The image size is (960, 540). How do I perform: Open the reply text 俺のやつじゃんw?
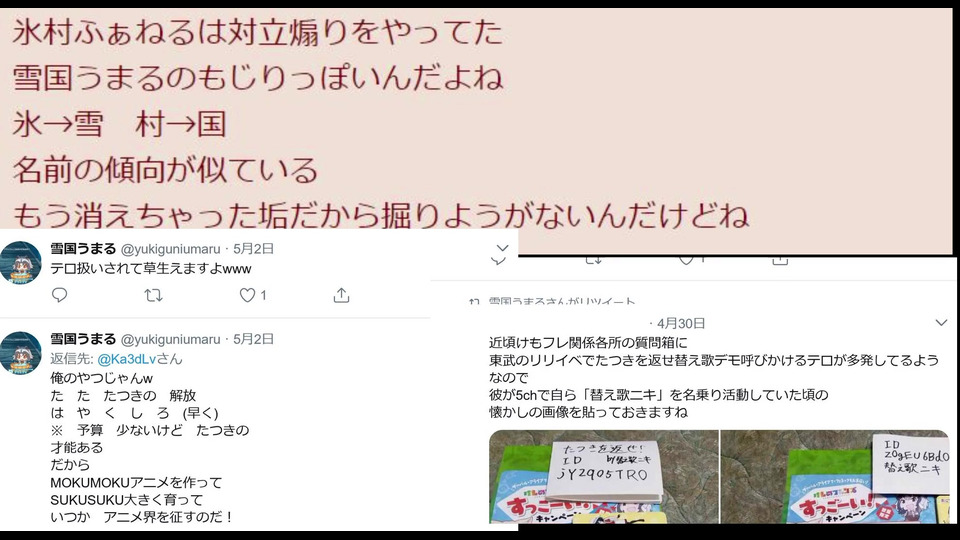[102, 378]
